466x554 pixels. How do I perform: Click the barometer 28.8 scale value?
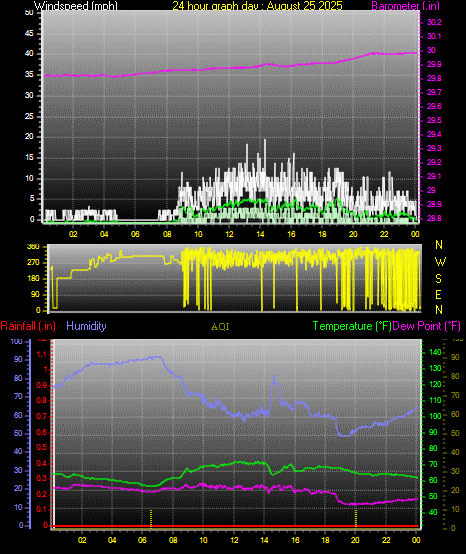[434, 218]
